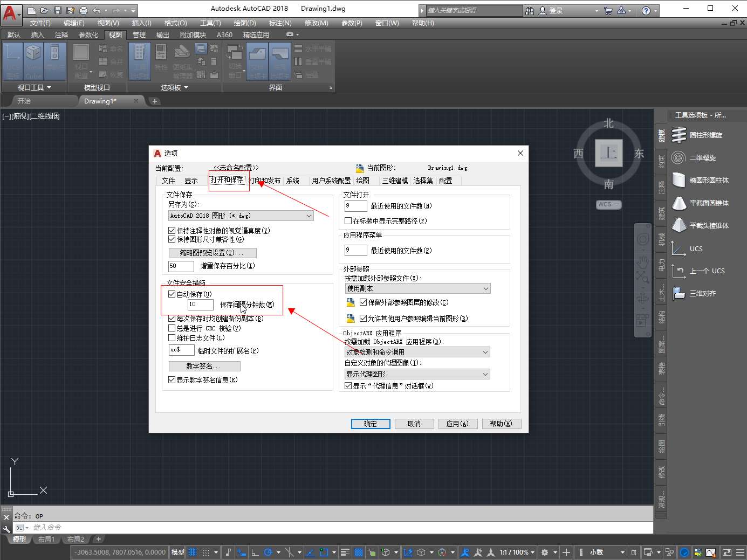Image resolution: width=747 pixels, height=560 pixels.
Task: Select the 平截头棱锥体 tool
Action: point(701,226)
